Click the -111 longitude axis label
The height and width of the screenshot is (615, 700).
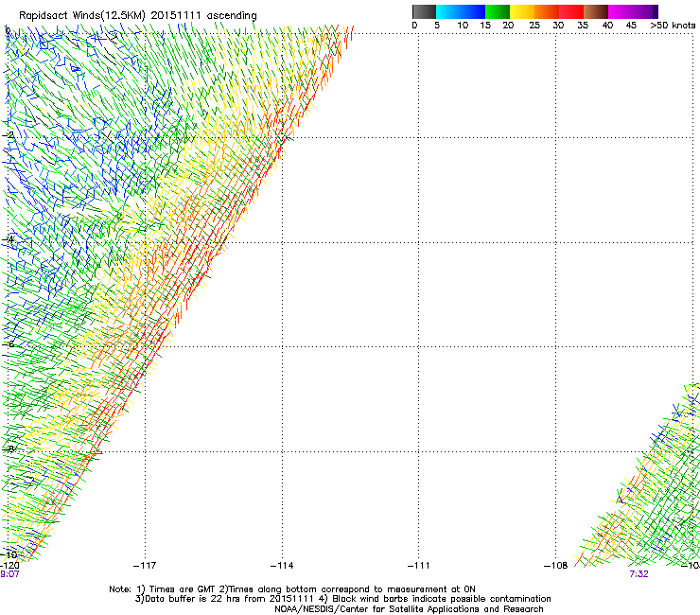(418, 566)
